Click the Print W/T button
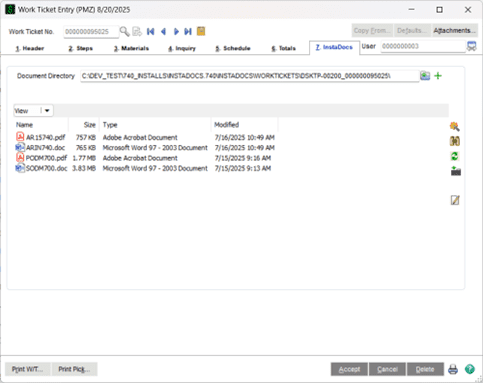Image resolution: width=483 pixels, height=383 pixels. [x=28, y=369]
